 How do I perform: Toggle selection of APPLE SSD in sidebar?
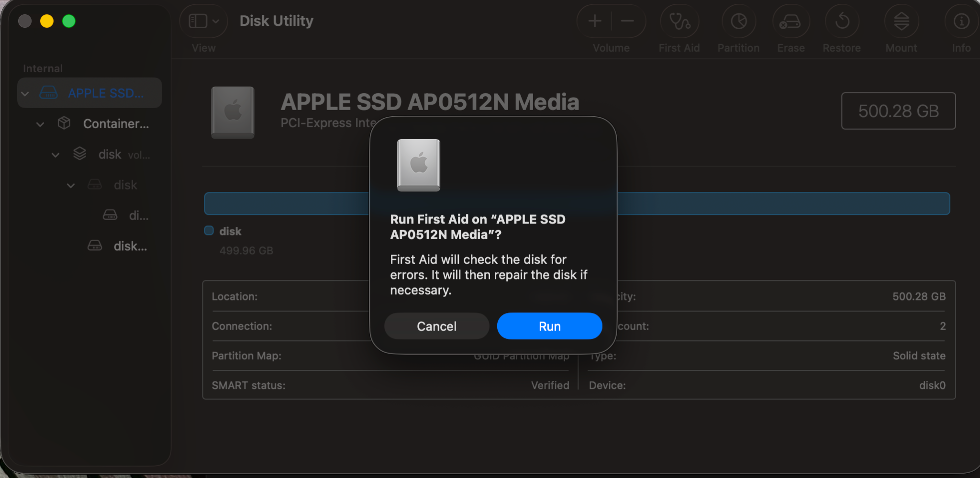tap(106, 93)
